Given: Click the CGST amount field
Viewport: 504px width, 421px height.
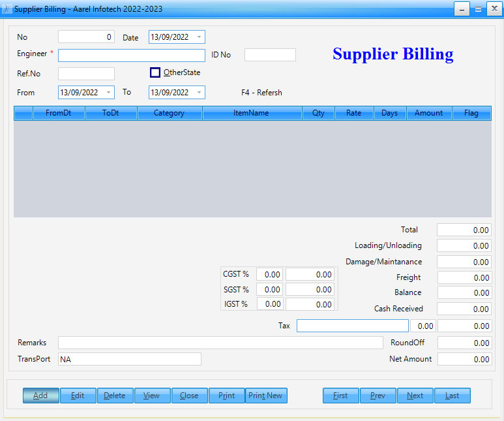Looking at the screenshot, I should [310, 275].
